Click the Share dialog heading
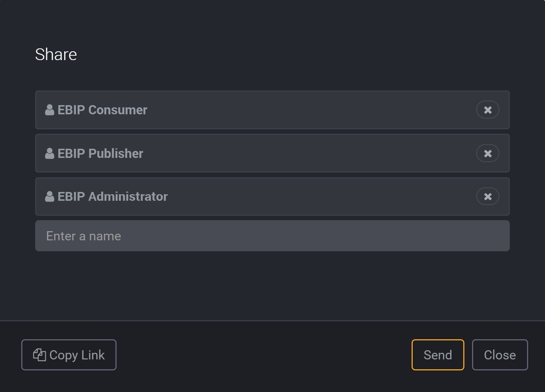545x392 pixels. (x=56, y=55)
